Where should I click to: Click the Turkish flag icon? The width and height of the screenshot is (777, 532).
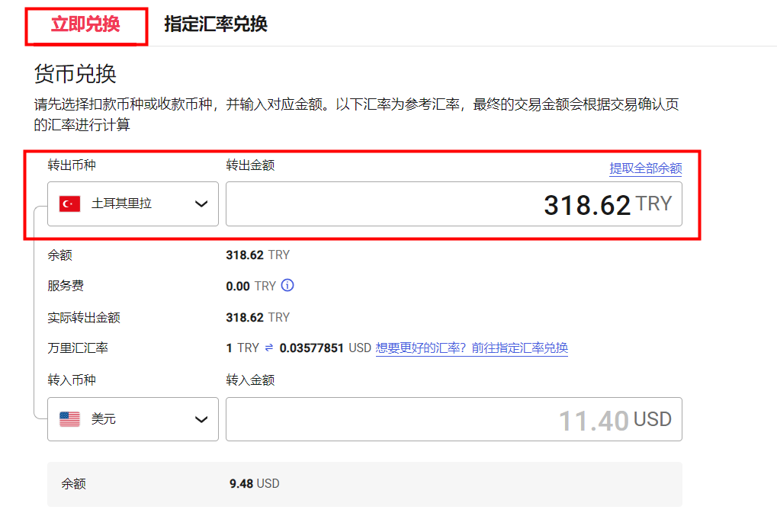point(69,204)
